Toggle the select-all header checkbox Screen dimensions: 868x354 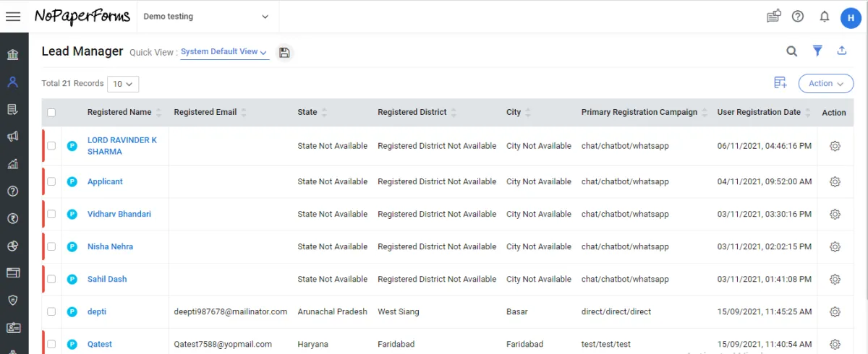click(51, 112)
